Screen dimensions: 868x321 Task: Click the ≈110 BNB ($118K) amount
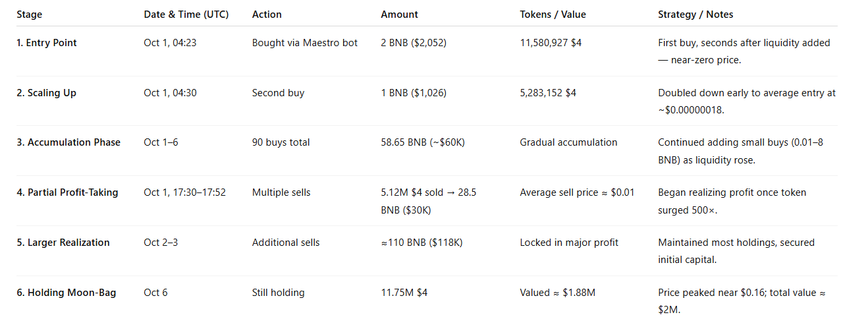coord(421,243)
